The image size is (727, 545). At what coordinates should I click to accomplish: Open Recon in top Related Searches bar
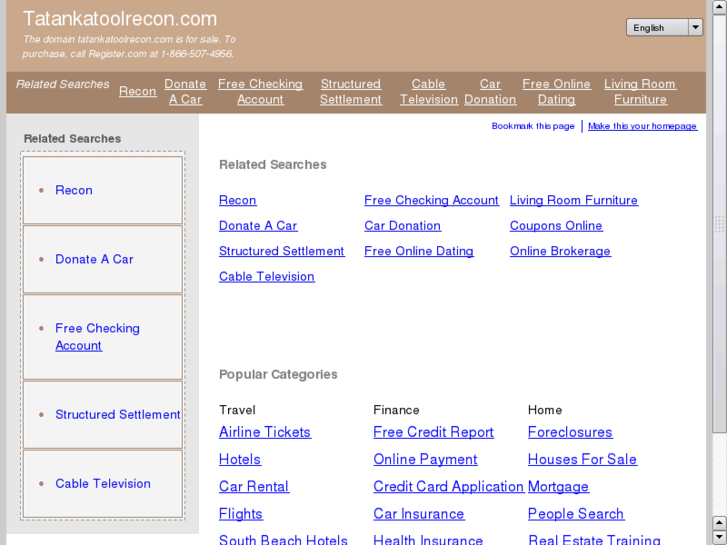click(137, 91)
